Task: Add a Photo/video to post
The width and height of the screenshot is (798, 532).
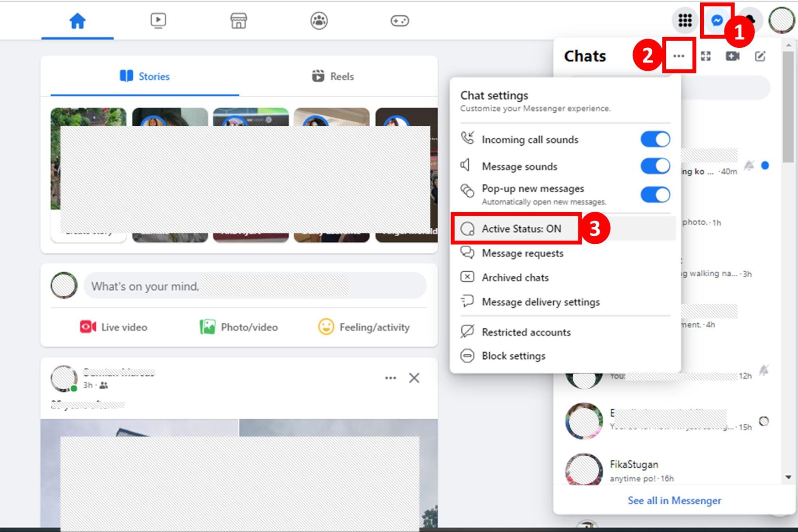Action: pyautogui.click(x=238, y=327)
